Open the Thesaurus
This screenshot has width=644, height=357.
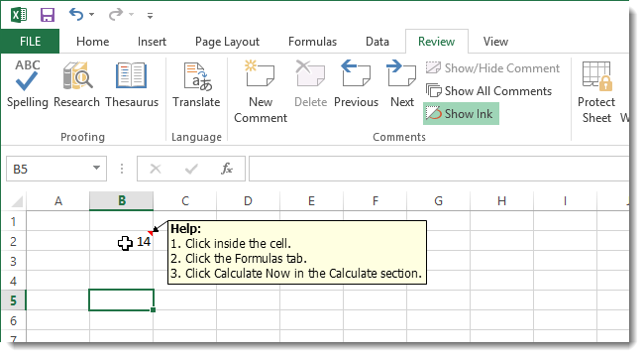coord(132,84)
